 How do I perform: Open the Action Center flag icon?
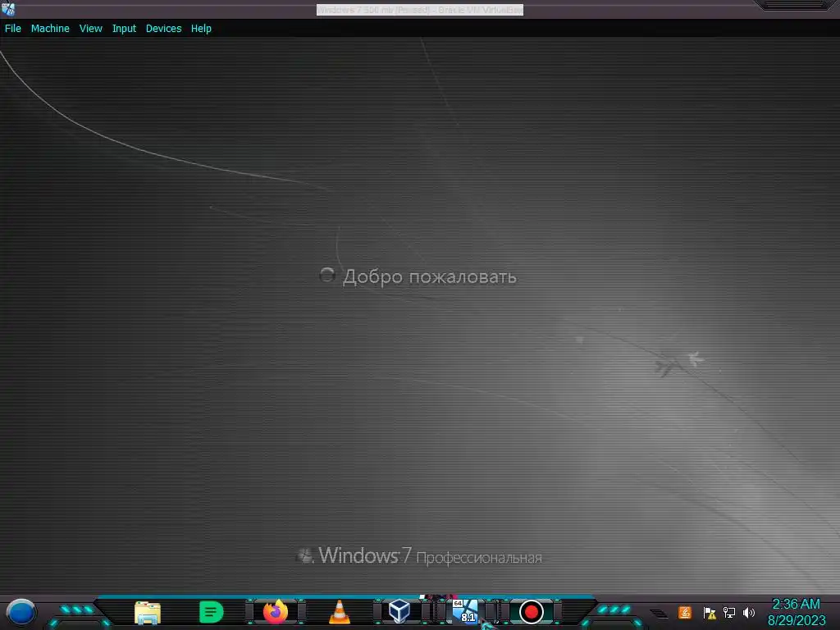(x=710, y=613)
